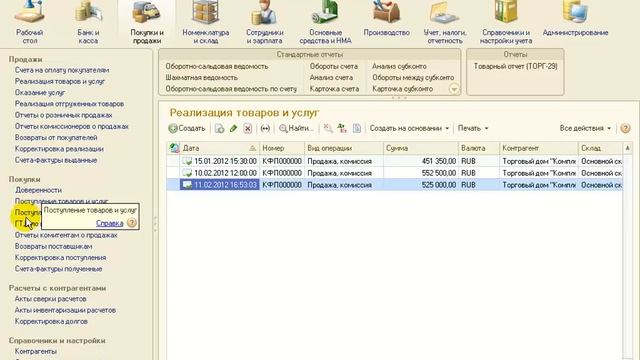Open the Основные средства и НМА section
640x360 pixels.
[325, 22]
